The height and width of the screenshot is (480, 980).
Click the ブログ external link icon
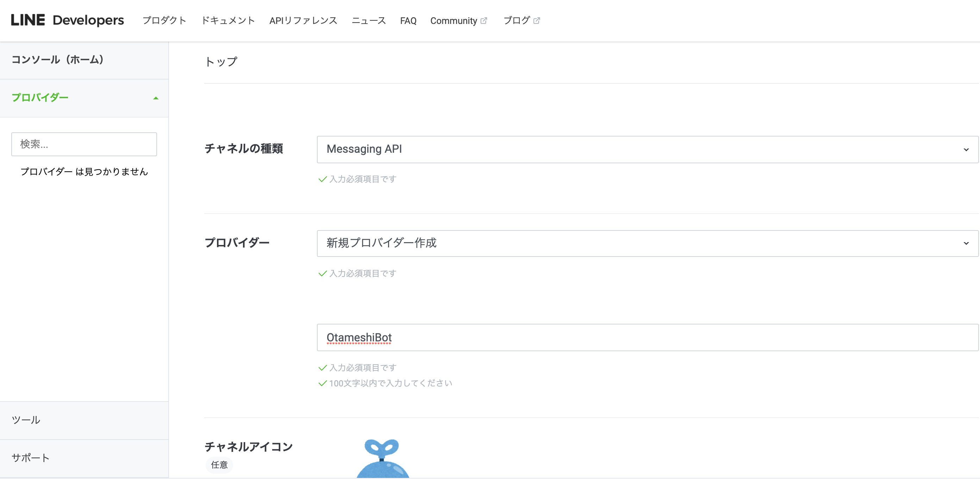[x=536, y=20]
